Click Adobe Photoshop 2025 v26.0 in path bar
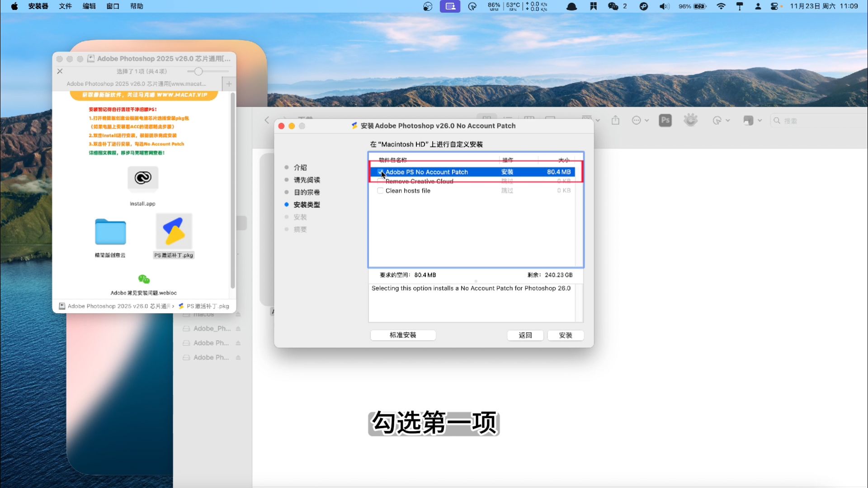 pyautogui.click(x=115, y=306)
